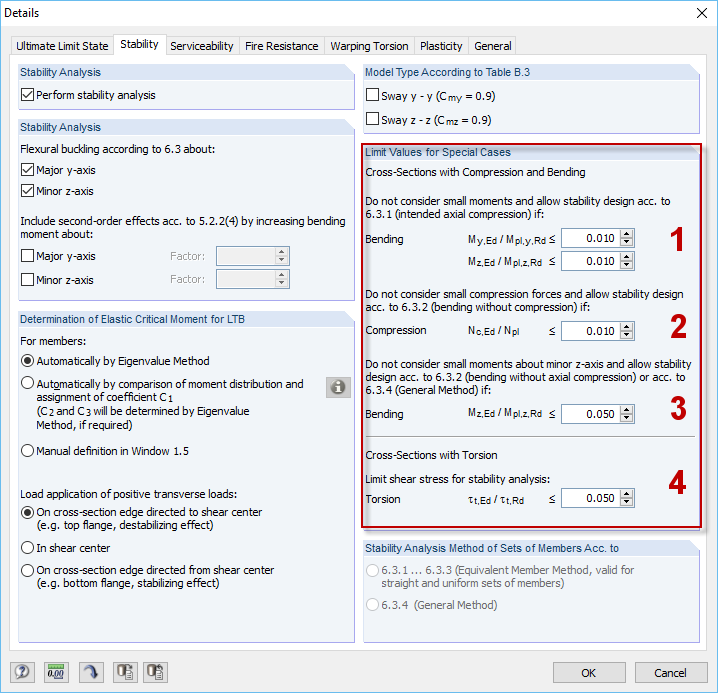This screenshot has width=718, height=693.
Task: Increase My,Ed / Mpl,y,Rd limit value
Action: (626, 234)
